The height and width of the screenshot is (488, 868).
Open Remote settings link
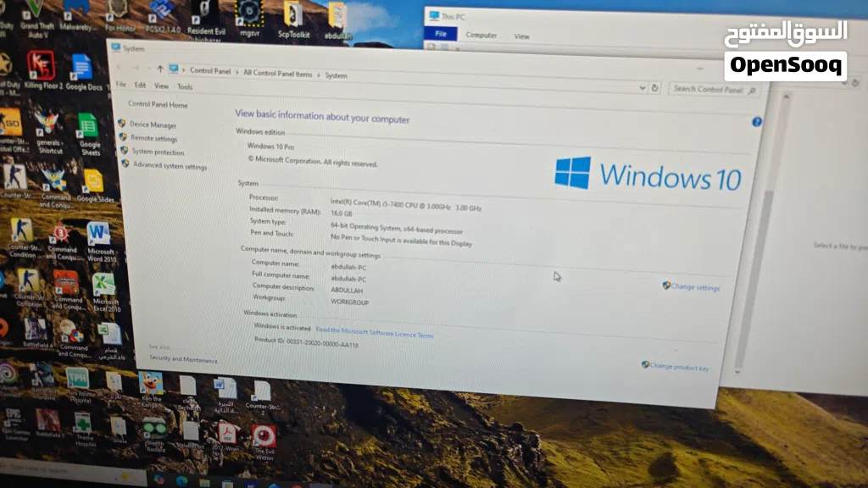[x=154, y=138]
